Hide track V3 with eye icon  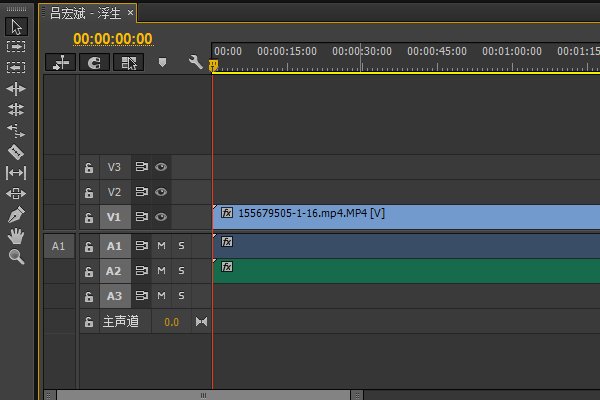(161, 167)
